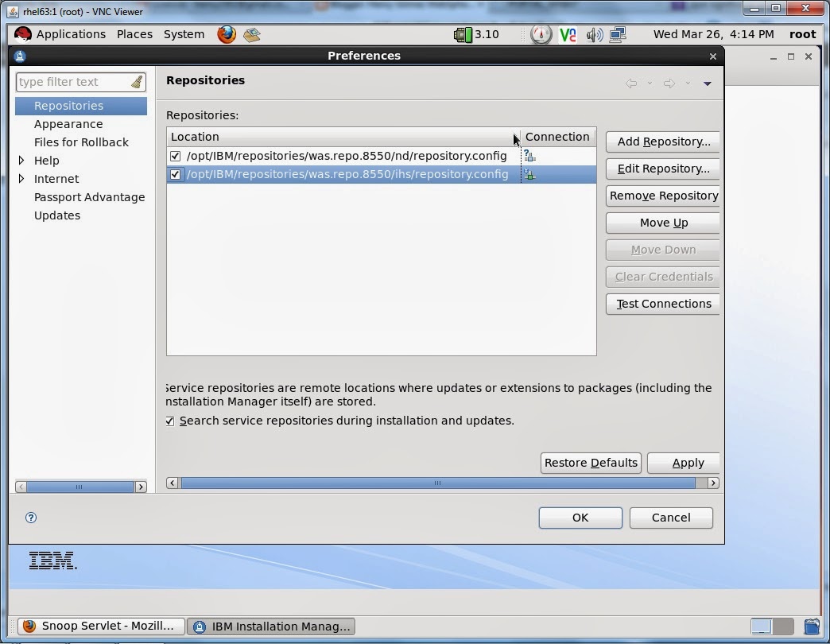This screenshot has height=644, width=830.
Task: Open the VNC volume control icon
Action: point(595,34)
